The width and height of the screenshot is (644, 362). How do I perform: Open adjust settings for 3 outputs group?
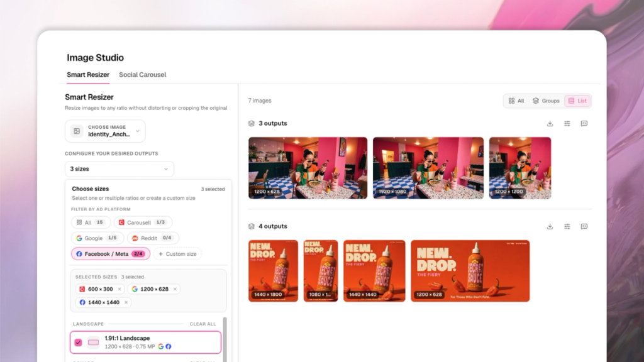(x=567, y=124)
